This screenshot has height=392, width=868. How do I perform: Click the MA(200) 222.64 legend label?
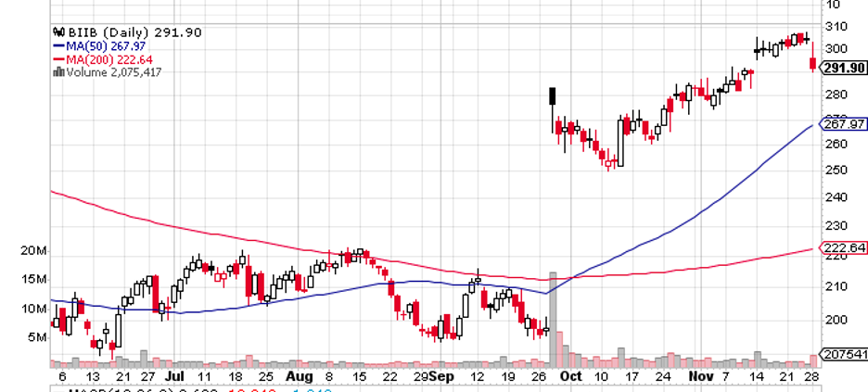(x=109, y=59)
